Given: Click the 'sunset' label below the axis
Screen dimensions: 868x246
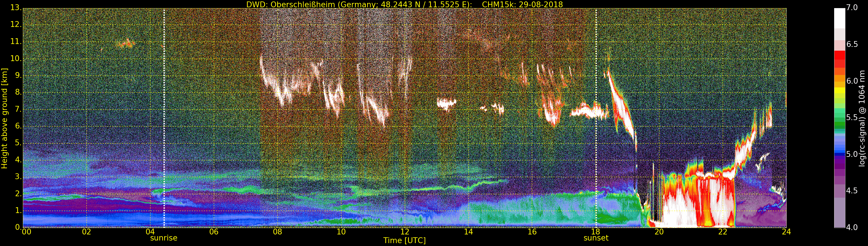Looking at the screenshot, I should point(596,238).
